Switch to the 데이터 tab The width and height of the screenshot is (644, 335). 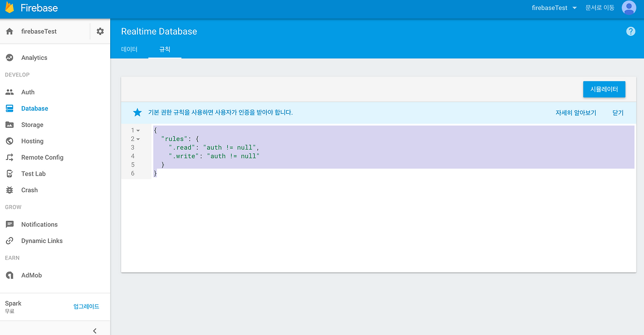point(129,49)
